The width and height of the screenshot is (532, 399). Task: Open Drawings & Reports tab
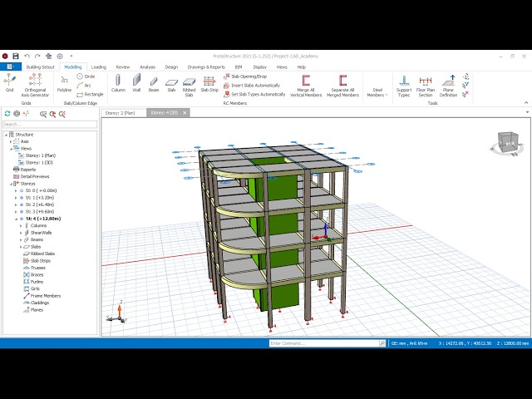click(206, 66)
